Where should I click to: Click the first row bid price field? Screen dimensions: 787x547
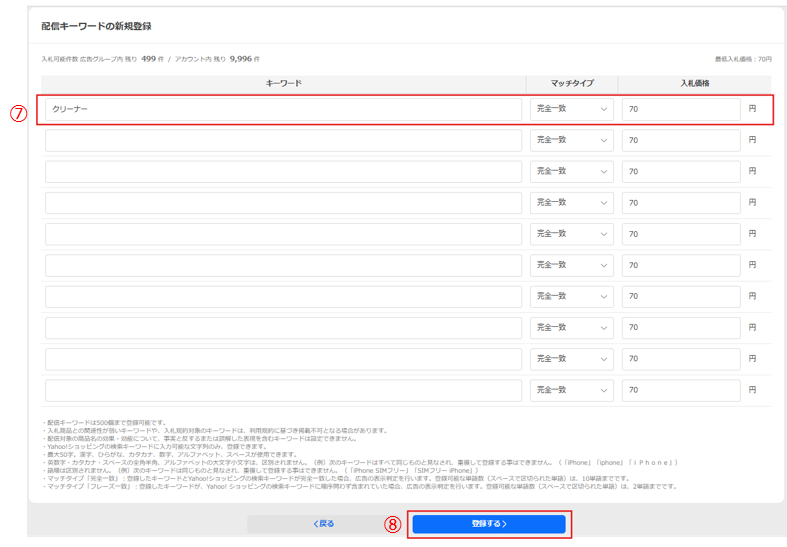pyautogui.click(x=681, y=109)
